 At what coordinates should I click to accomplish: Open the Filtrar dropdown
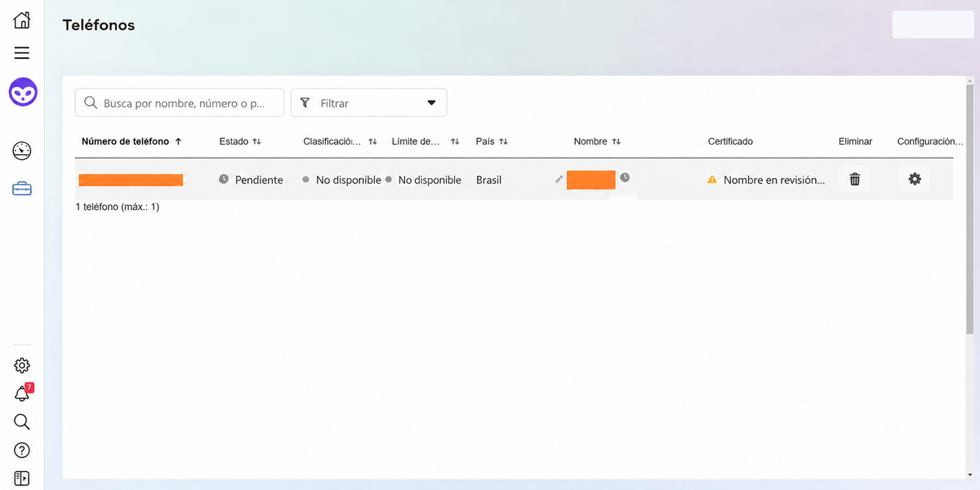tap(368, 103)
